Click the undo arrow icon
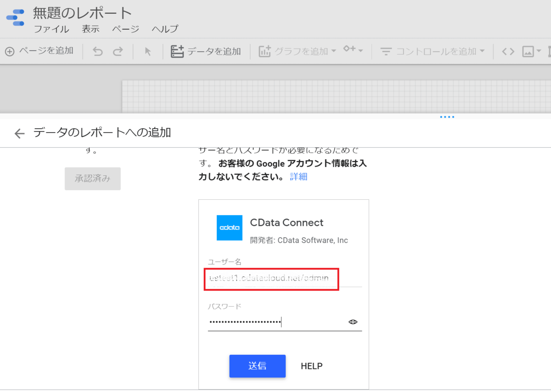Viewport: 551px width, 392px height. click(98, 51)
